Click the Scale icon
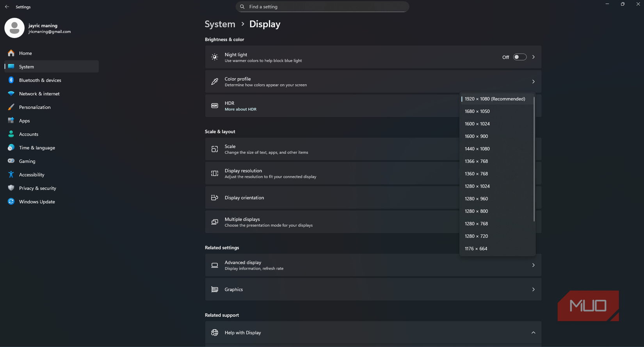This screenshot has width=644, height=347. [215, 149]
